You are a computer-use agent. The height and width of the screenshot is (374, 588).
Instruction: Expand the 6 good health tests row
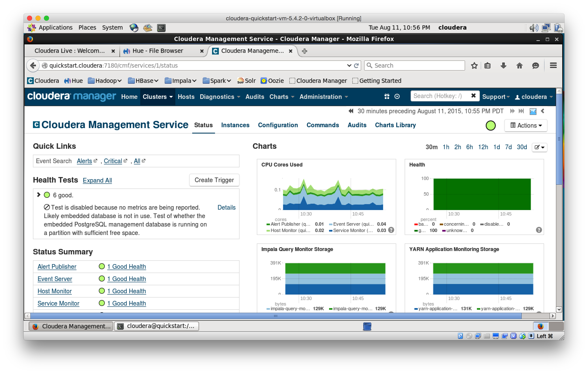point(39,195)
